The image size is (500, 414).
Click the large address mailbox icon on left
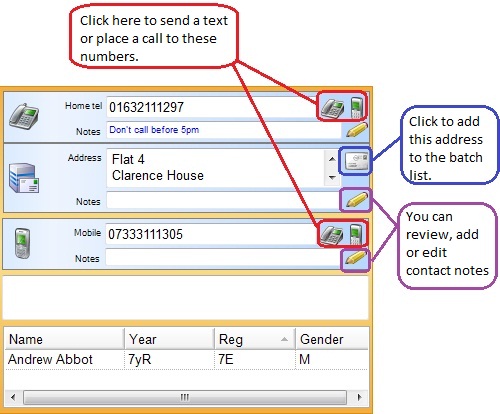click(x=24, y=178)
